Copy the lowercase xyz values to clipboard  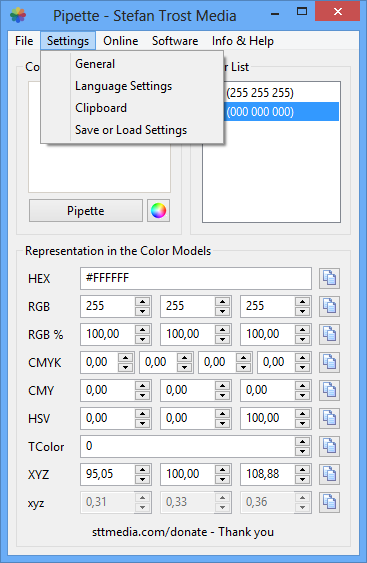[x=329, y=502]
